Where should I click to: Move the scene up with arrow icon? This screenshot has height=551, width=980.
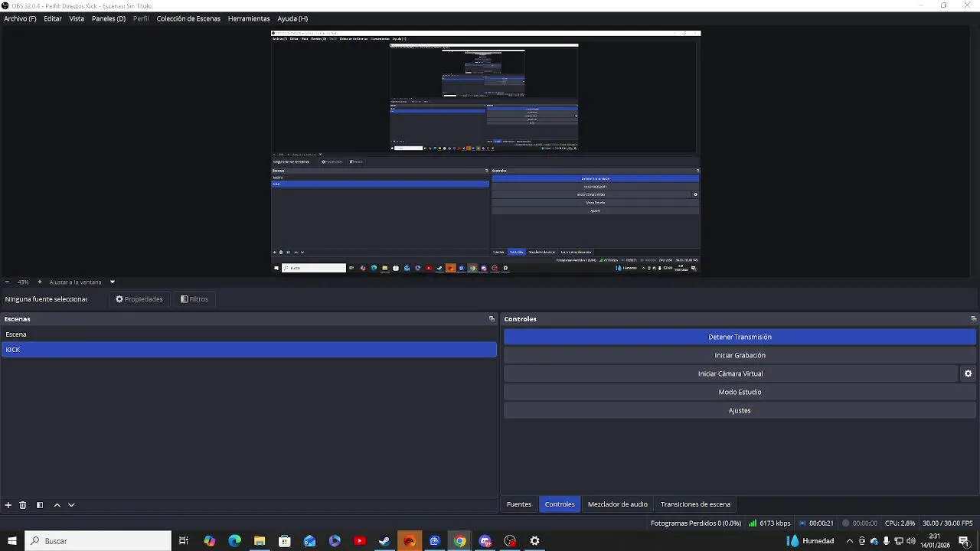point(57,505)
